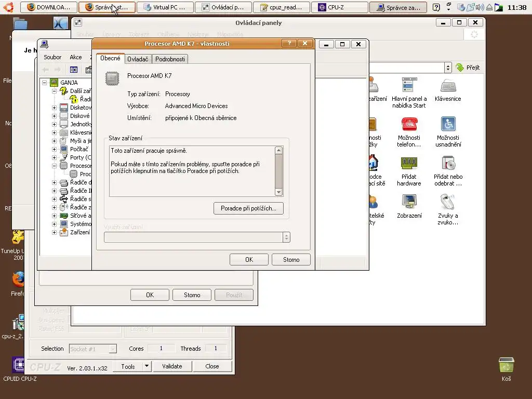Toggle the console tree pane toolbar icon
The height and width of the screenshot is (399, 532).
(x=74, y=70)
